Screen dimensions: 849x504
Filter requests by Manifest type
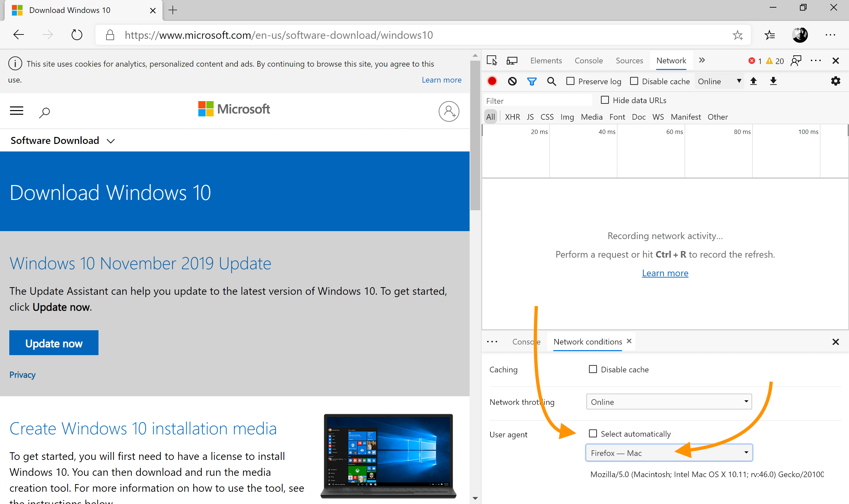[x=685, y=117]
